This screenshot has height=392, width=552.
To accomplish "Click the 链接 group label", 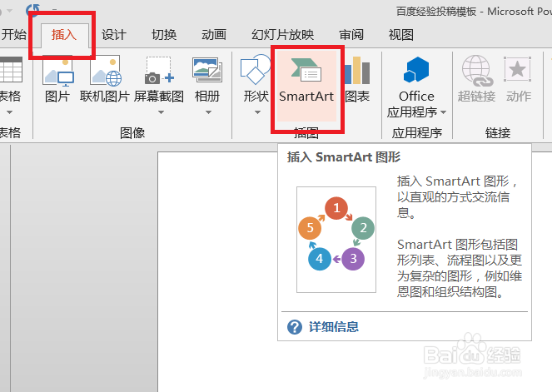I will [x=497, y=133].
